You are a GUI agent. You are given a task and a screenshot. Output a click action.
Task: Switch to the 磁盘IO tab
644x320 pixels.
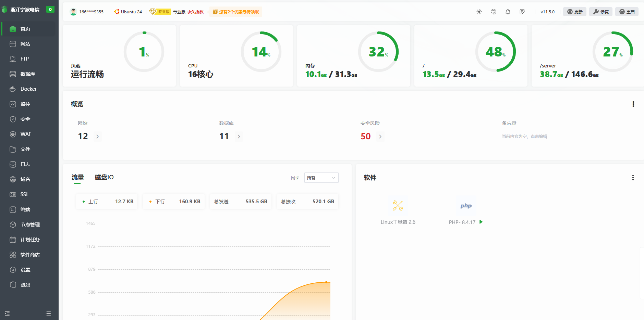(104, 177)
